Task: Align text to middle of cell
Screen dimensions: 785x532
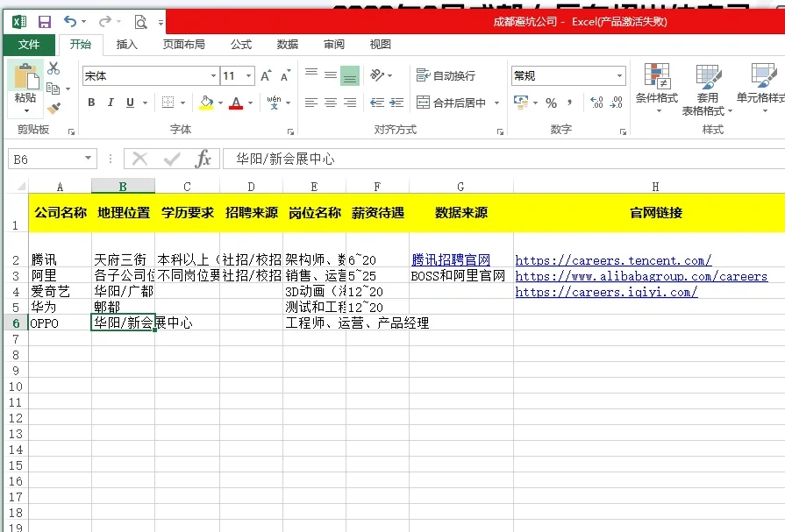Action: point(331,75)
